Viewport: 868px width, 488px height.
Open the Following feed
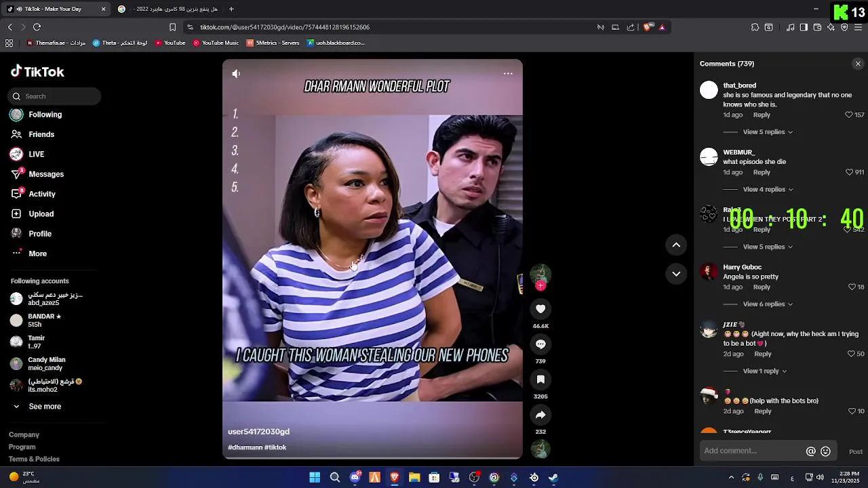(x=45, y=115)
